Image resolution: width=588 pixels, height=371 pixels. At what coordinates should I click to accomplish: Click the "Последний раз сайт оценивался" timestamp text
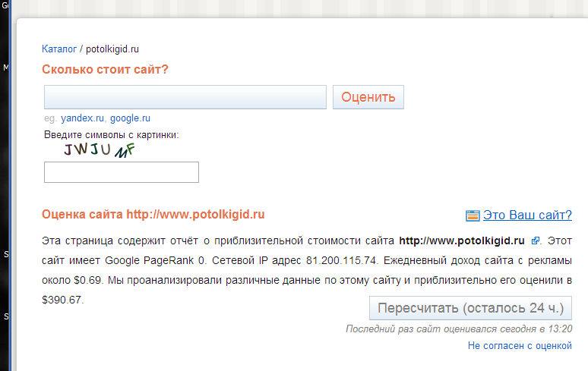[x=459, y=329]
